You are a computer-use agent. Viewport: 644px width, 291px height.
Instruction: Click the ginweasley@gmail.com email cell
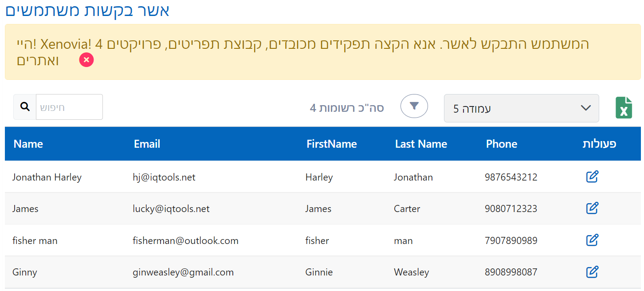pos(183,272)
